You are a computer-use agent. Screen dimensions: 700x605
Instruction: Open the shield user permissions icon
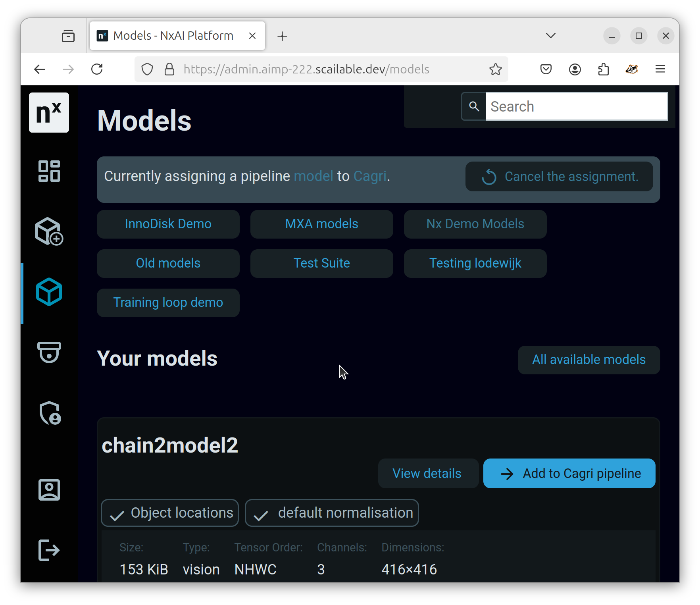[50, 413]
